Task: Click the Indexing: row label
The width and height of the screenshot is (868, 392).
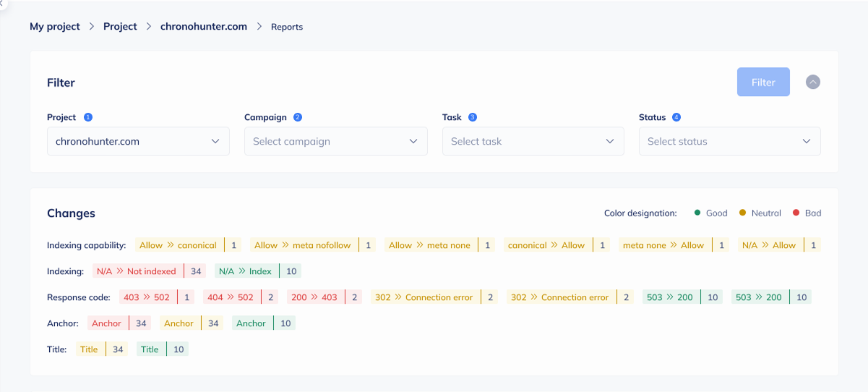Action: tap(66, 271)
